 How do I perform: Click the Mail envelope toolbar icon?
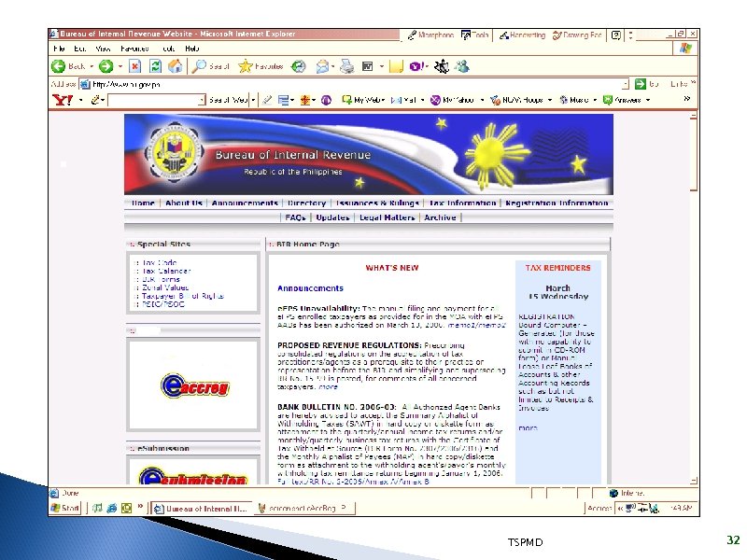pos(323,66)
